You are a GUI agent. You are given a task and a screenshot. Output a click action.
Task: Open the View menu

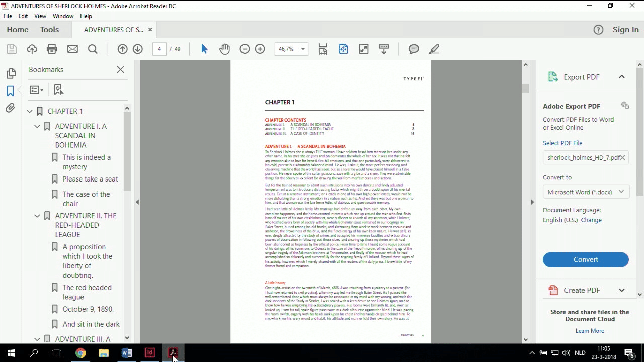[40, 16]
